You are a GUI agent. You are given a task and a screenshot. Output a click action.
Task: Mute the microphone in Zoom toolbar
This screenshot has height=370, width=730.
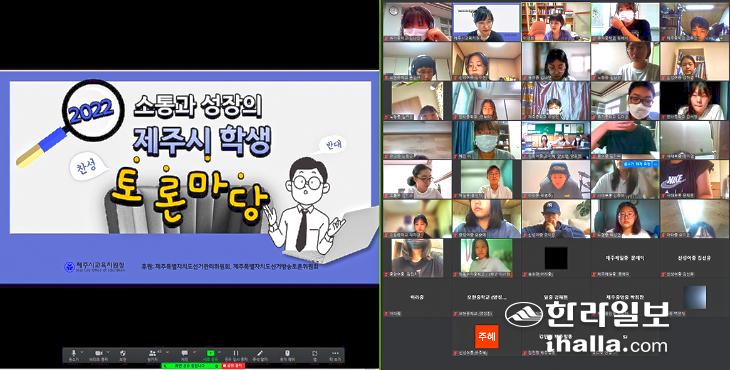74,354
